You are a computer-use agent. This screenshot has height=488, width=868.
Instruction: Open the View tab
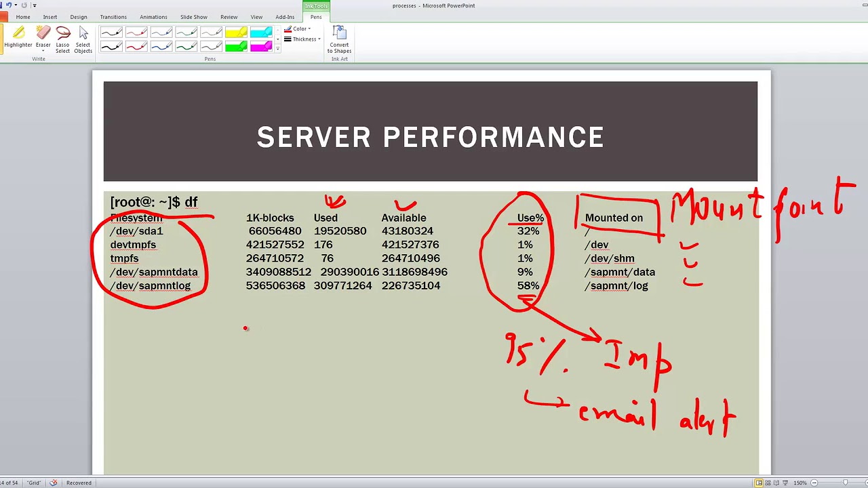coord(256,17)
